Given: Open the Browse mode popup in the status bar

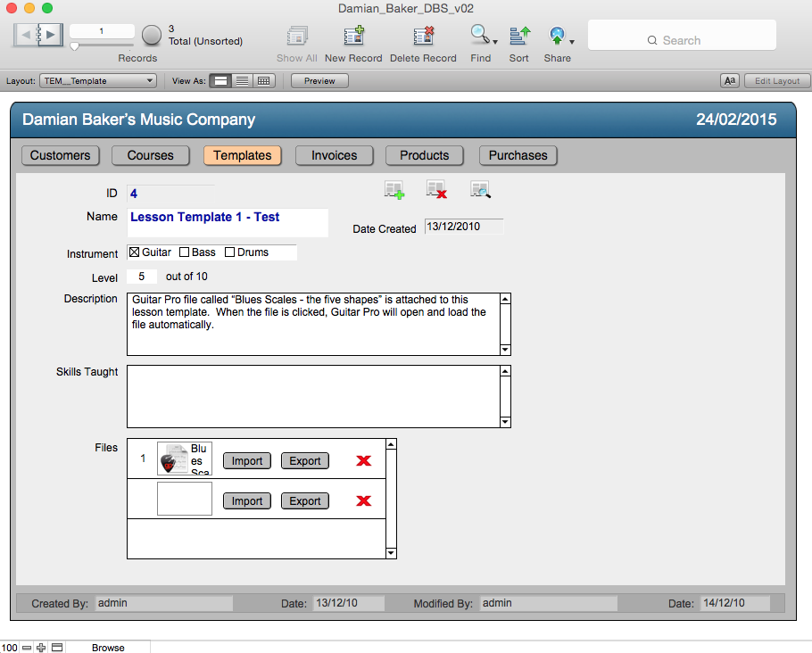Looking at the screenshot, I should (x=108, y=648).
